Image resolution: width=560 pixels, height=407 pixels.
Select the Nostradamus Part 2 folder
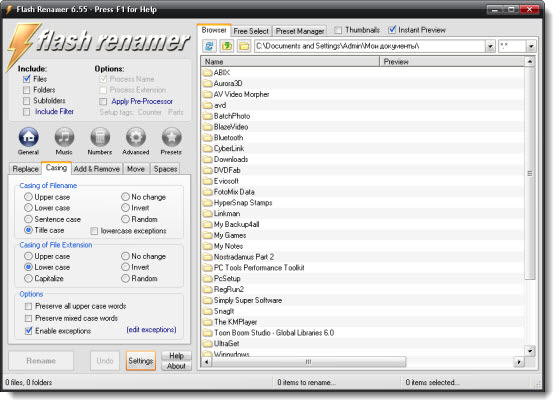point(363,257)
